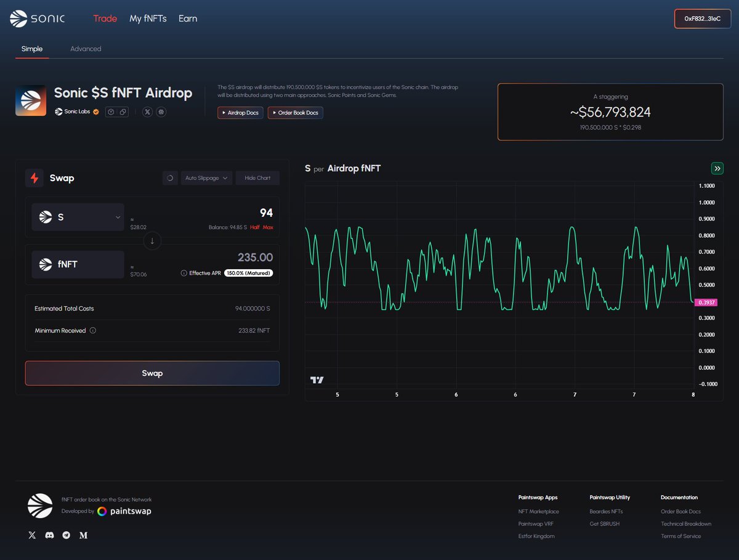Open the NFT Marketplace footer link

539,511
